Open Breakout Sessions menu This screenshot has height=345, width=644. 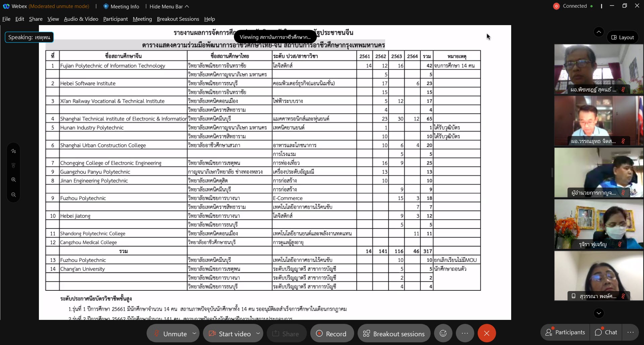pyautogui.click(x=178, y=19)
